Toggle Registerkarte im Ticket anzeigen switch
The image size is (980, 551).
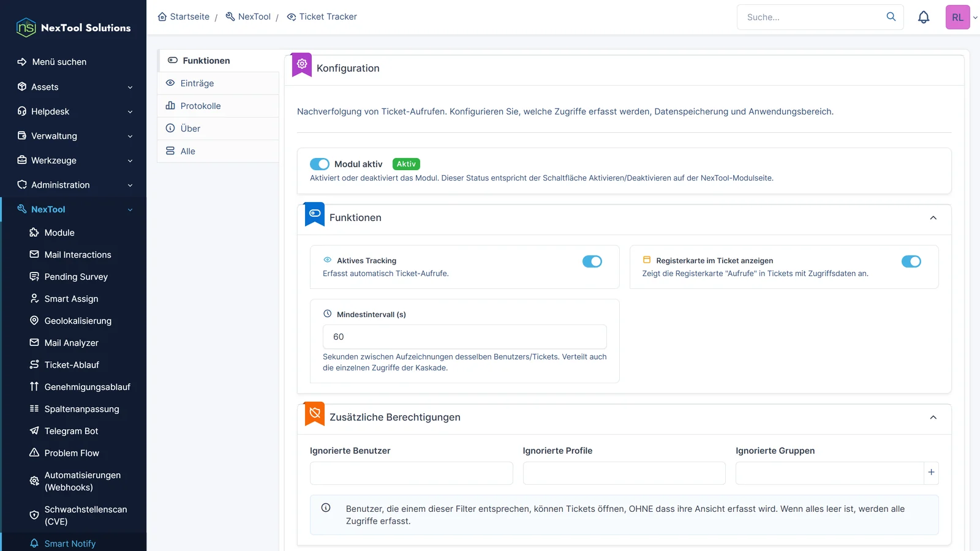pyautogui.click(x=911, y=261)
